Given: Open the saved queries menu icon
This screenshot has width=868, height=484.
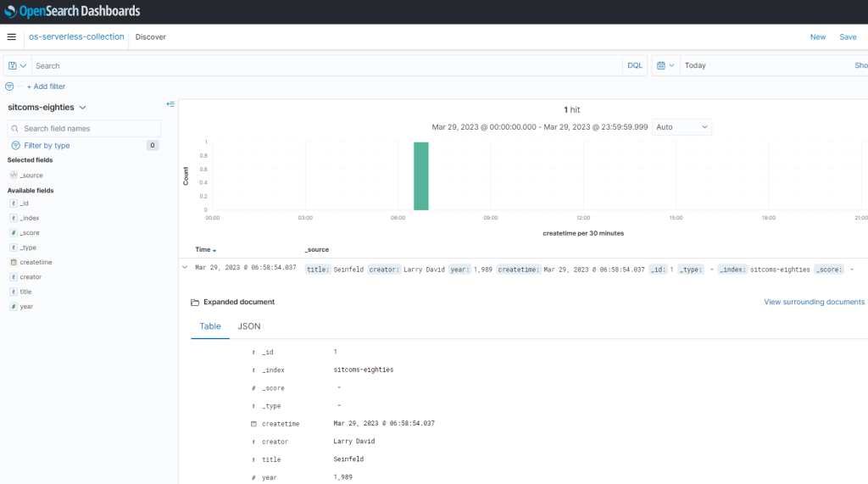Looking at the screenshot, I should tap(17, 65).
